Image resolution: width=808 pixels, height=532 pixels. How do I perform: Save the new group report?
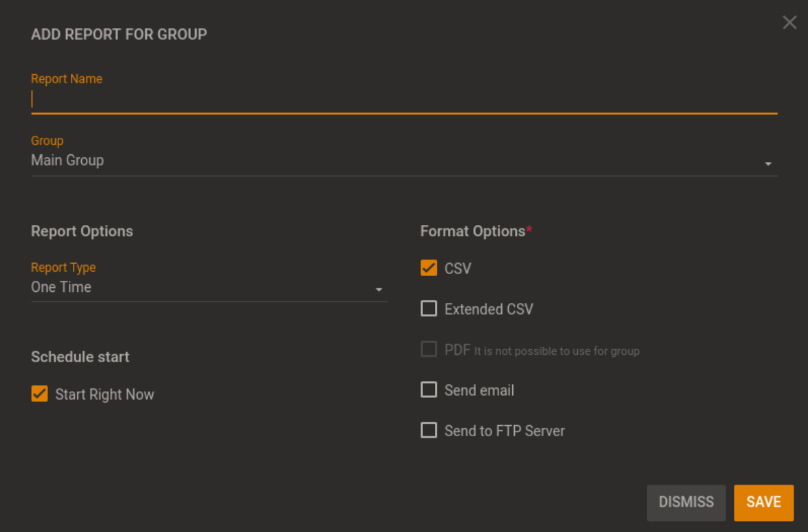tap(763, 502)
